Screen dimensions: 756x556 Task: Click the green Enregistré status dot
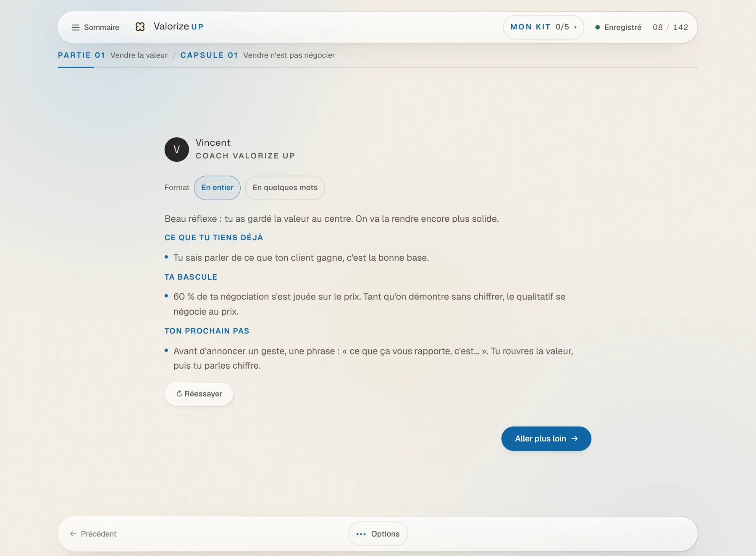[597, 27]
